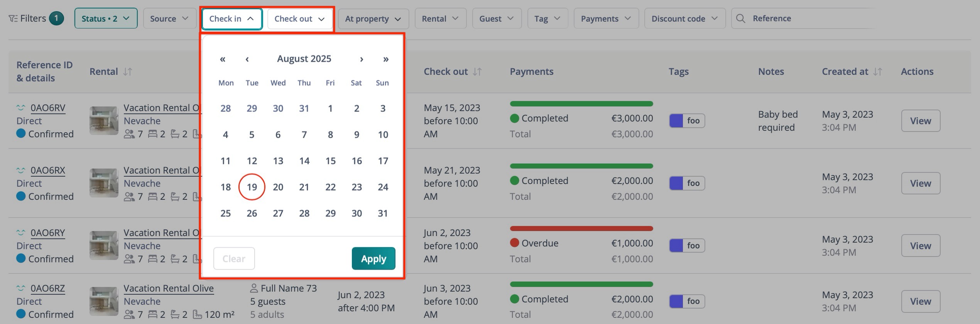Open reference link 0AO6RX
Viewport: 980px width, 324px height.
pos(48,170)
